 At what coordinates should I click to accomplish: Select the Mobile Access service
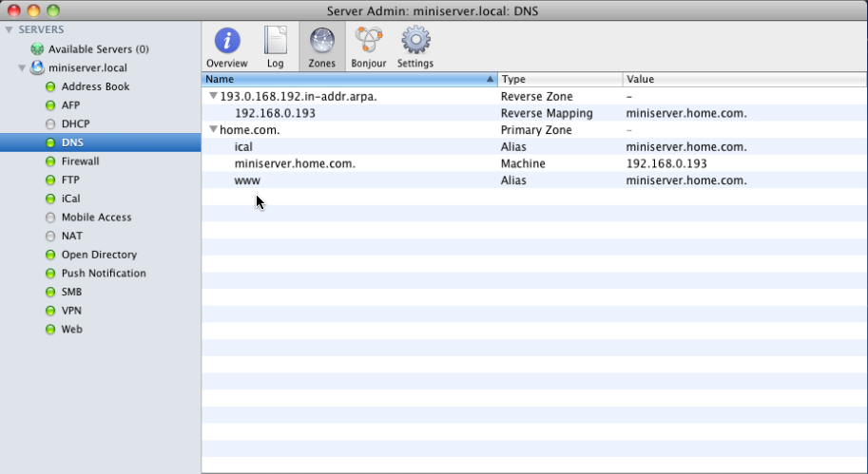pos(96,218)
